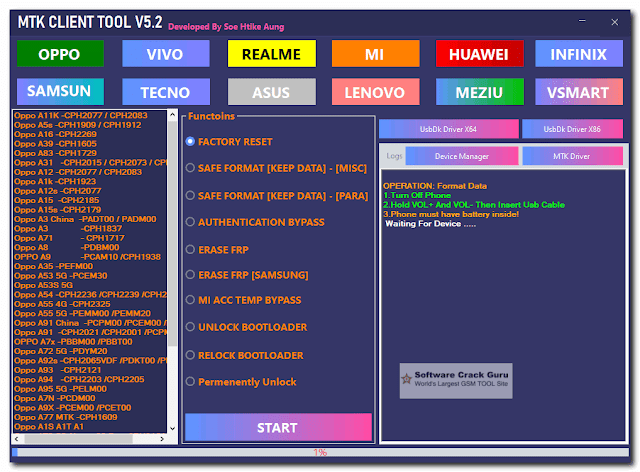
Task: Select the FACTORY RESET option
Action: (229, 142)
